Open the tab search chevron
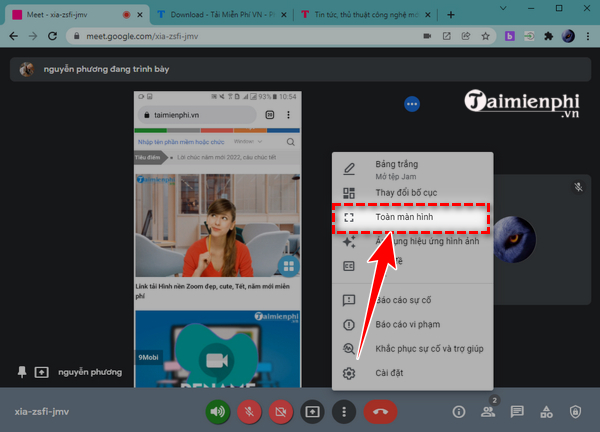This screenshot has width=600, height=432. (x=503, y=8)
